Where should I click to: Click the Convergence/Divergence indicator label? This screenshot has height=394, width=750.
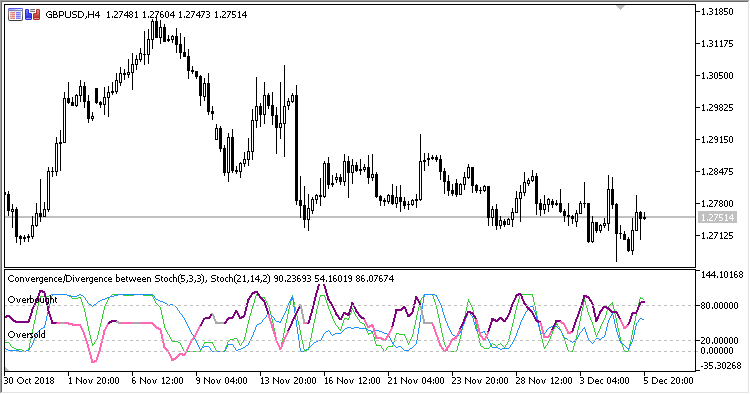(x=139, y=278)
